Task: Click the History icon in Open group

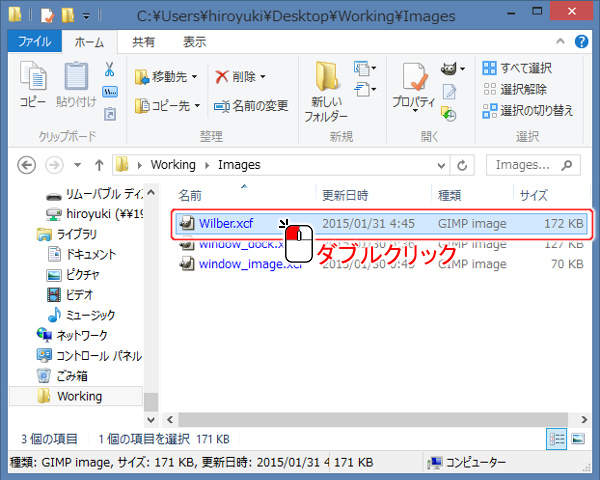Action: tap(448, 114)
